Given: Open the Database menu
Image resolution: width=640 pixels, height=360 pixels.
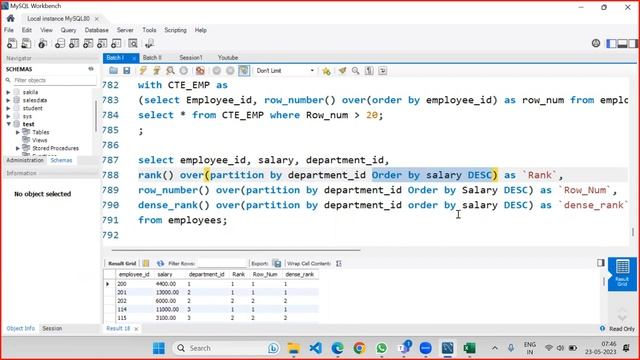Looking at the screenshot, I should tap(96, 30).
